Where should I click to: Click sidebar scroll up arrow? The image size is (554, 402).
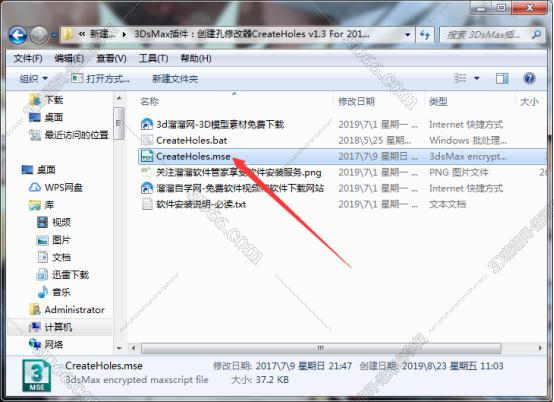point(119,99)
